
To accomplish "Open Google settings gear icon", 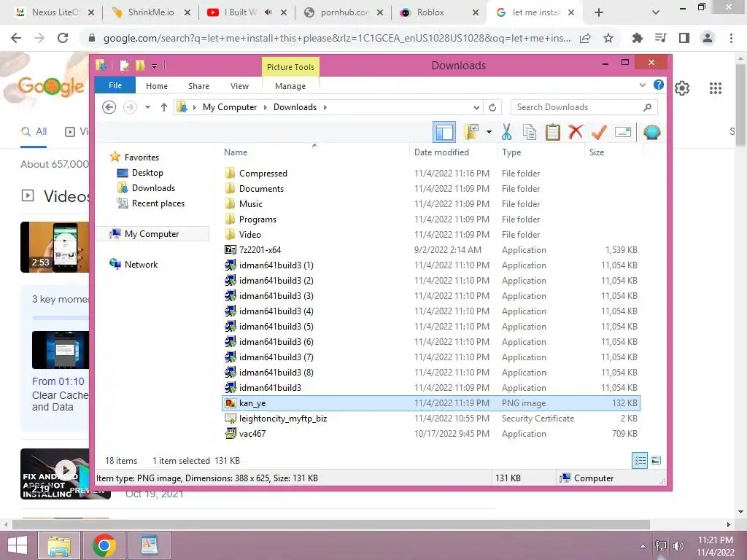I will (x=682, y=88).
